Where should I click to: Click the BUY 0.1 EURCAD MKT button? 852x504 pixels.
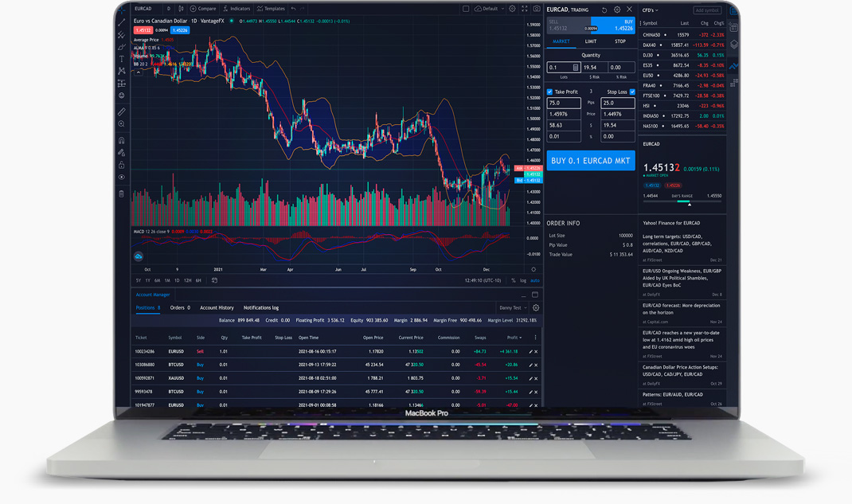(591, 161)
